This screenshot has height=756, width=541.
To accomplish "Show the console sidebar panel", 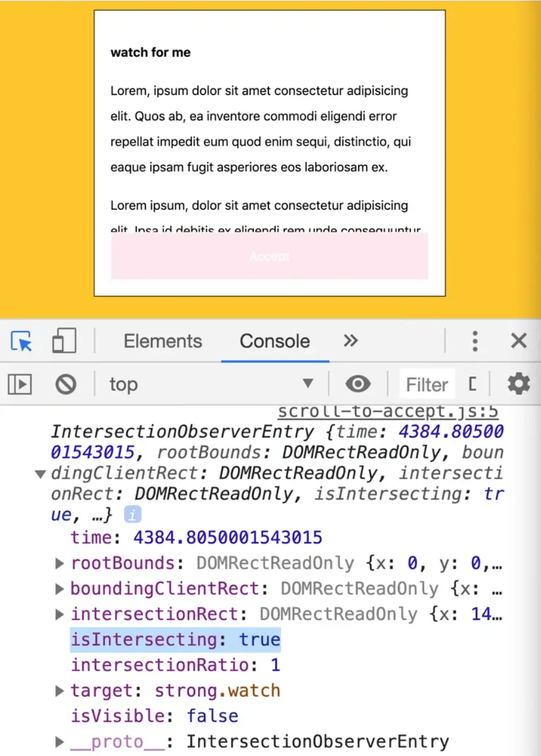I will [x=20, y=384].
